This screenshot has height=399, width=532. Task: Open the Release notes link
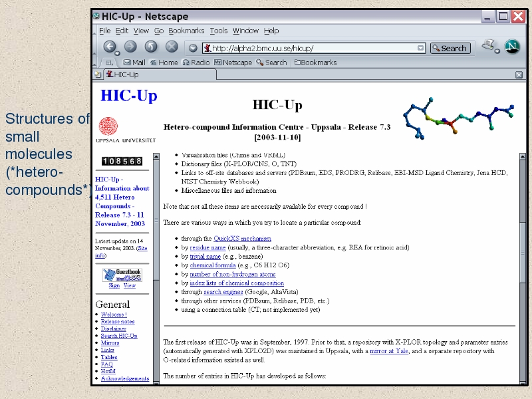[x=118, y=322]
